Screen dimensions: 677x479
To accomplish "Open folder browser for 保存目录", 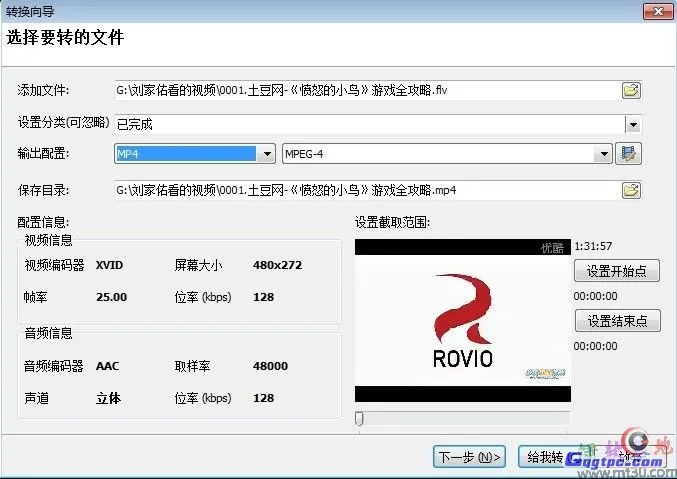I will click(631, 190).
